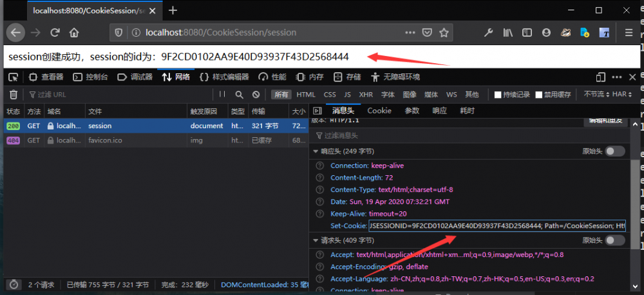The width and height of the screenshot is (644, 295).
Task: Activate the element picker tool
Action: click(13, 77)
